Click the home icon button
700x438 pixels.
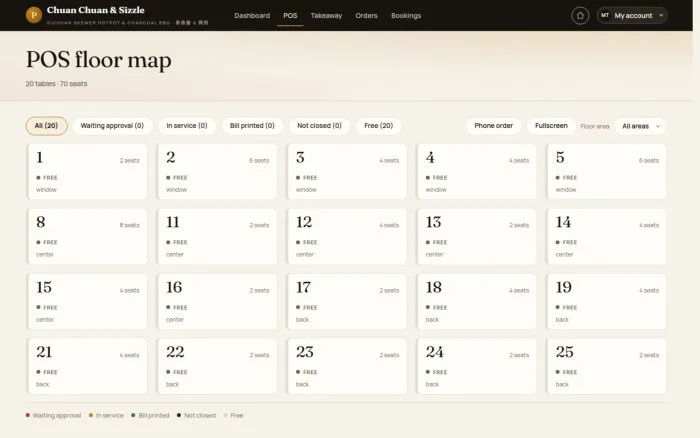(x=580, y=16)
